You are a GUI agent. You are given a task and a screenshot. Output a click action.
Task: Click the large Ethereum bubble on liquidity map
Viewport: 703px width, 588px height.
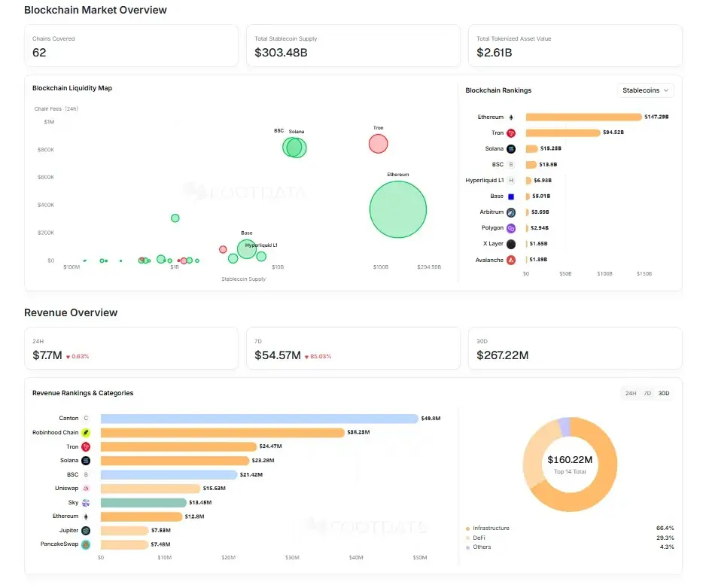point(397,209)
